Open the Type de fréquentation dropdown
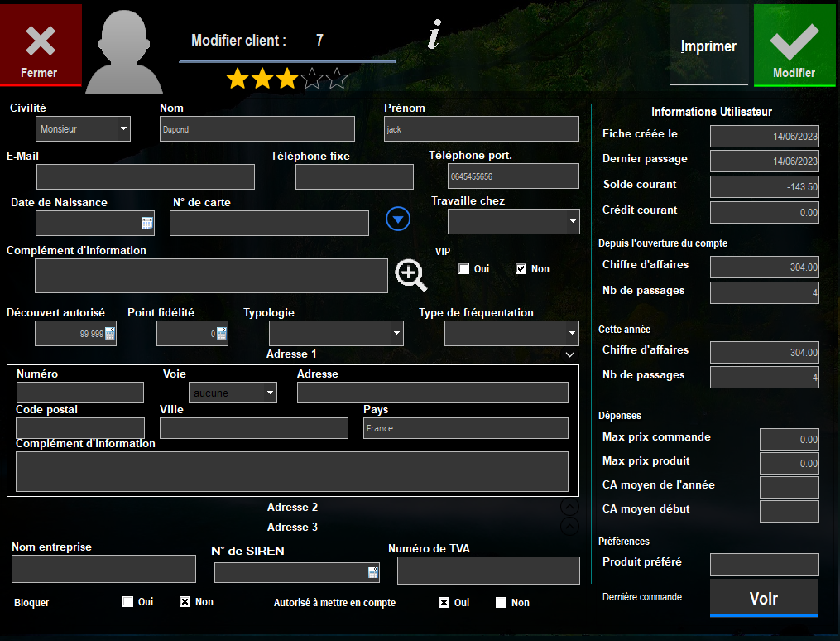Viewport: 840px width, 641px height. tap(511, 333)
